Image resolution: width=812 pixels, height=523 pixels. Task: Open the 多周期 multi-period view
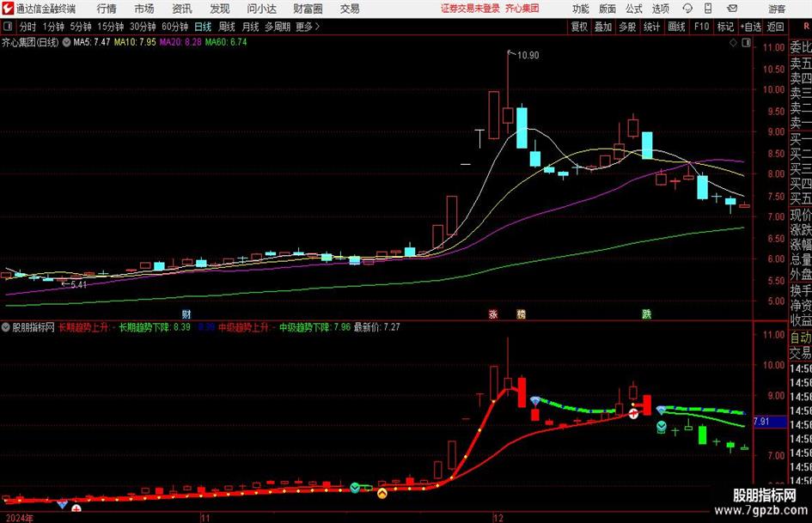coord(278,27)
